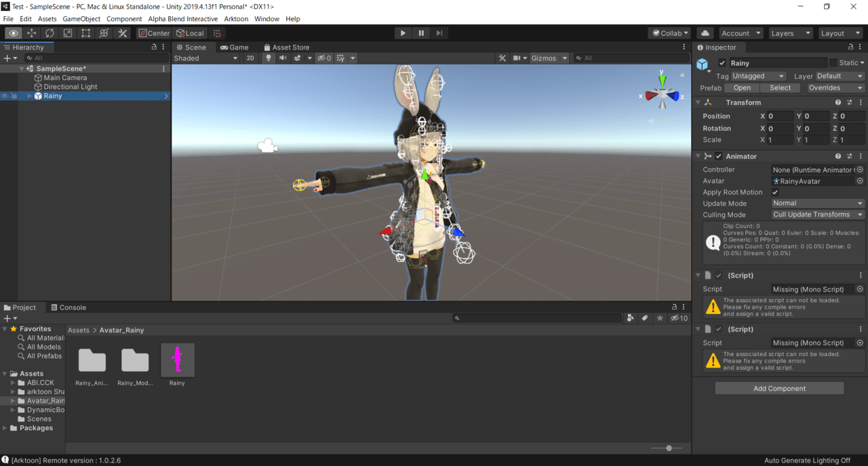Viewport: 868px width, 466px height.
Task: Toggle scene lighting bulb icon
Action: [x=268, y=58]
